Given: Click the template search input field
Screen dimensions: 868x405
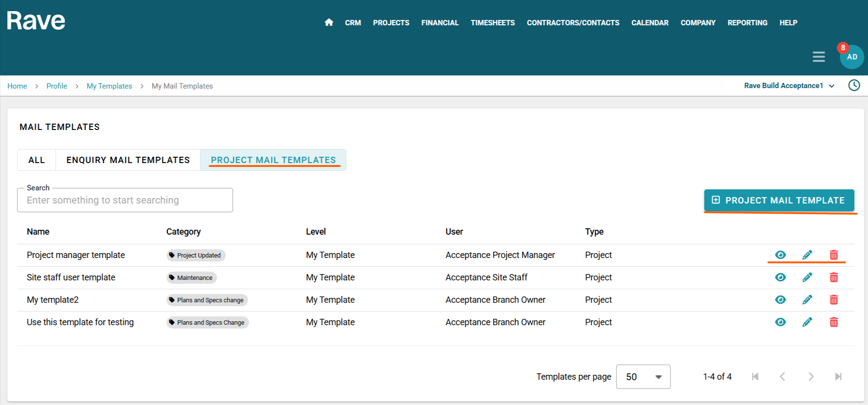Looking at the screenshot, I should point(125,201).
